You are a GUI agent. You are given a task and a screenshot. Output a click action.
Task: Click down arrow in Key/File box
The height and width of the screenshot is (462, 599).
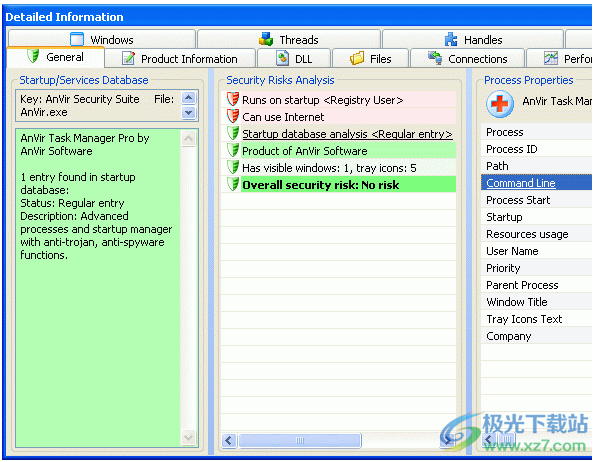(x=188, y=113)
